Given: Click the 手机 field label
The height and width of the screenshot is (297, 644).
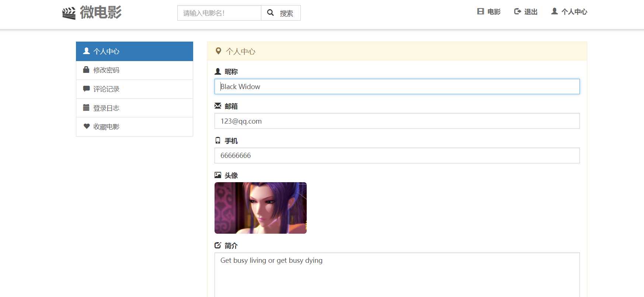Looking at the screenshot, I should click(x=231, y=141).
